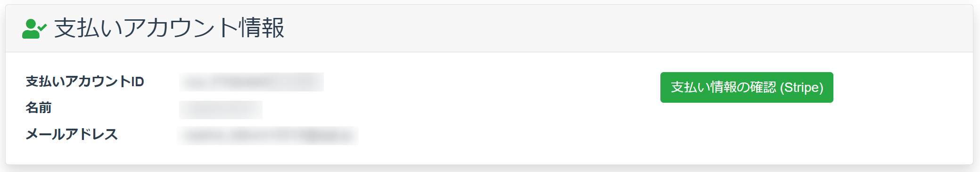Click the ID letters in the account label
980x172 pixels.
tap(138, 82)
